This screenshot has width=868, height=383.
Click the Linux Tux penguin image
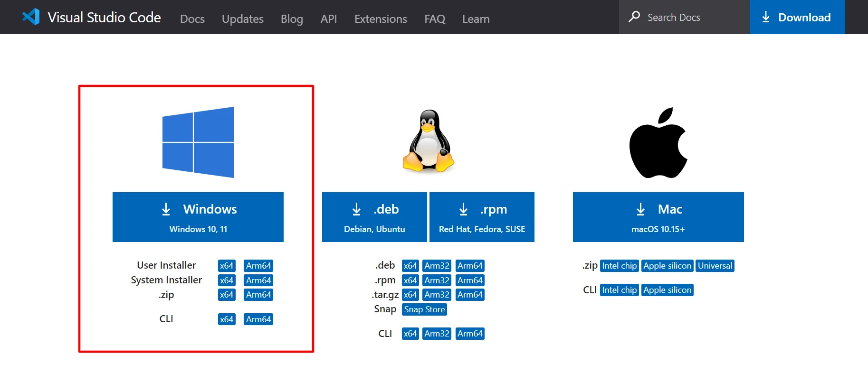pyautogui.click(x=428, y=141)
